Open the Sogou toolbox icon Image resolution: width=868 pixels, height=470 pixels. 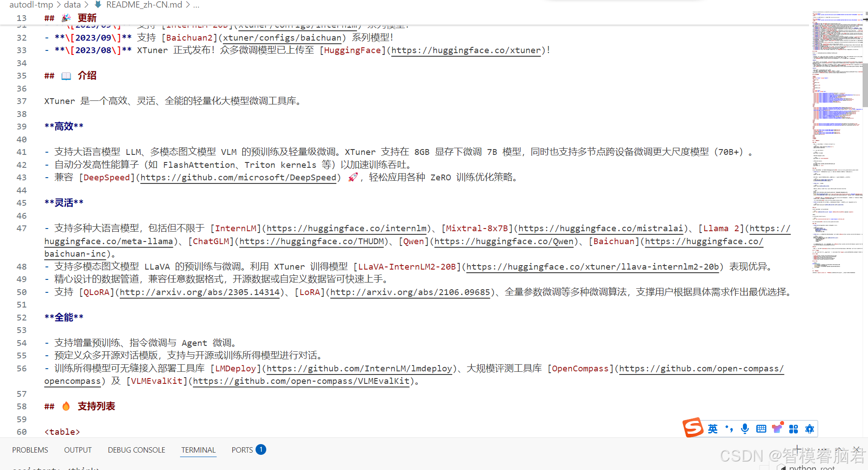794,428
